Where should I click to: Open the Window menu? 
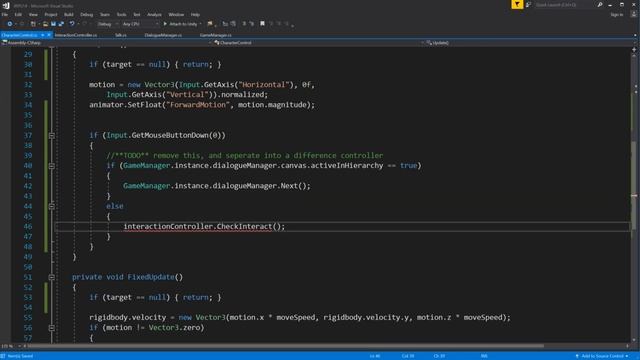coord(176,14)
